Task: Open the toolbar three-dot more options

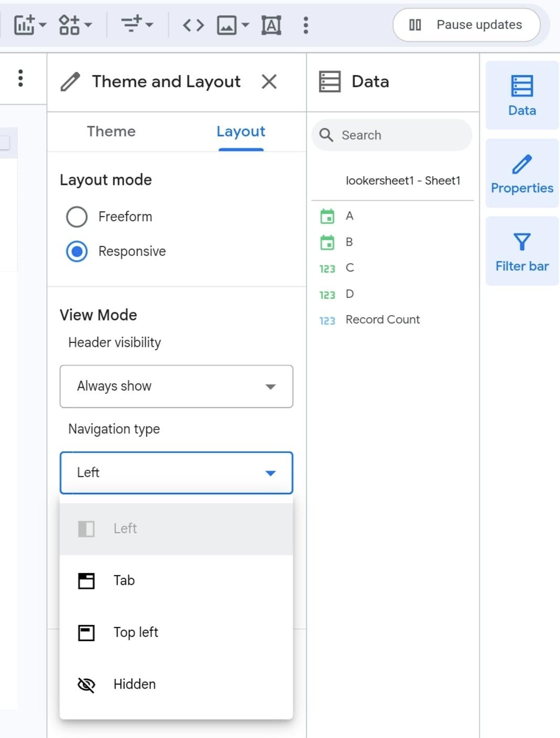Action: point(306,25)
